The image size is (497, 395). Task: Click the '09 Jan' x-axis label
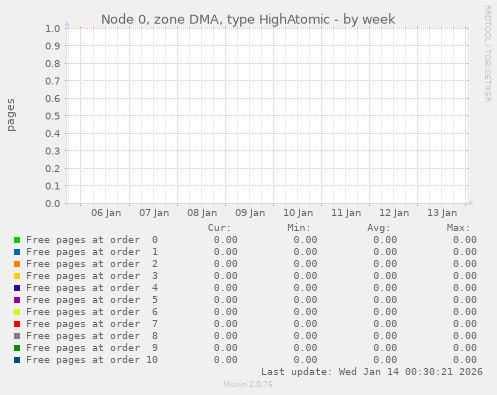pos(250,213)
